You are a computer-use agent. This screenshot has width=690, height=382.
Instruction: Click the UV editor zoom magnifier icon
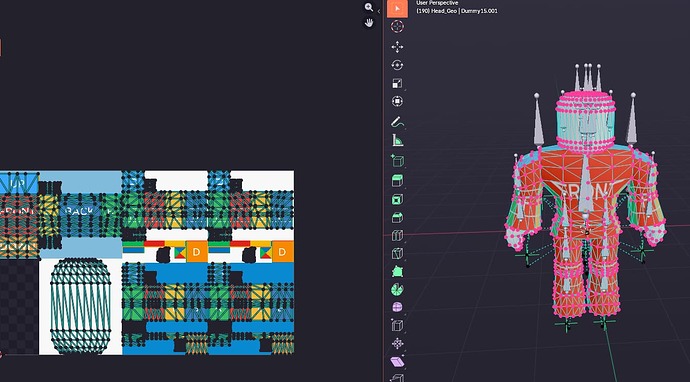point(369,7)
